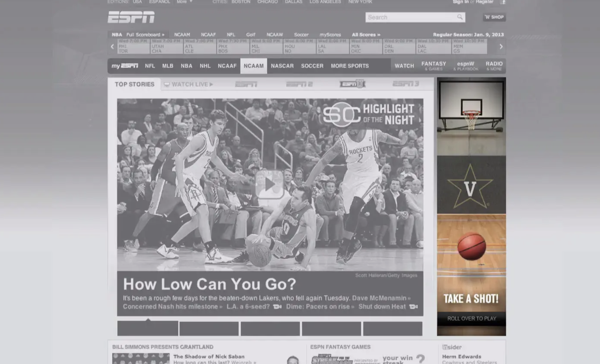Open the BOSTON city site link

(x=241, y=2)
